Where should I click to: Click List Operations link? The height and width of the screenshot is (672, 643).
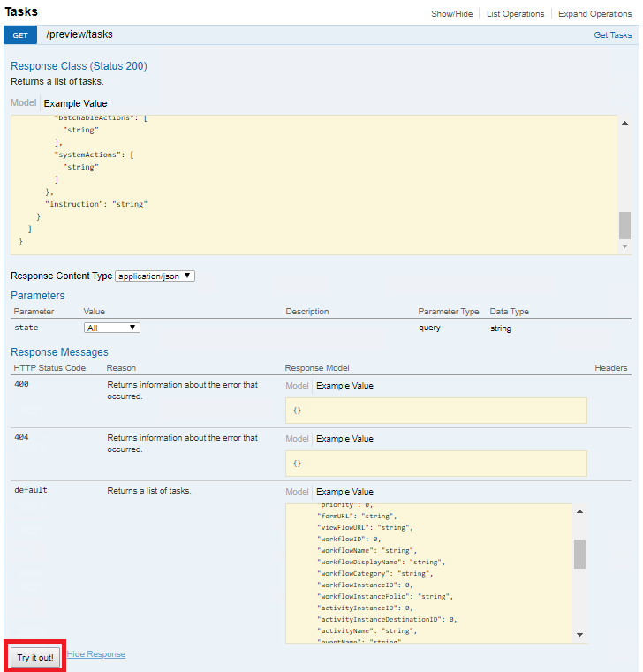515,14
